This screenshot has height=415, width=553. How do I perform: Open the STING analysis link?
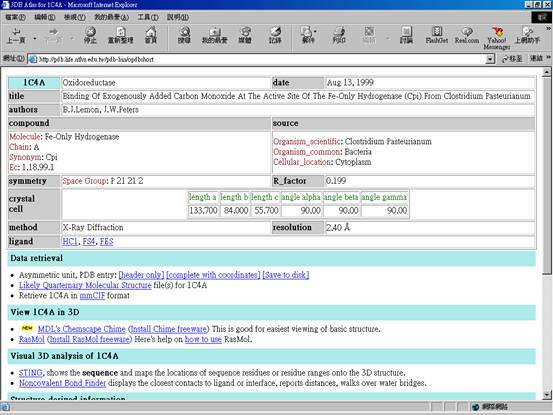tap(31, 373)
